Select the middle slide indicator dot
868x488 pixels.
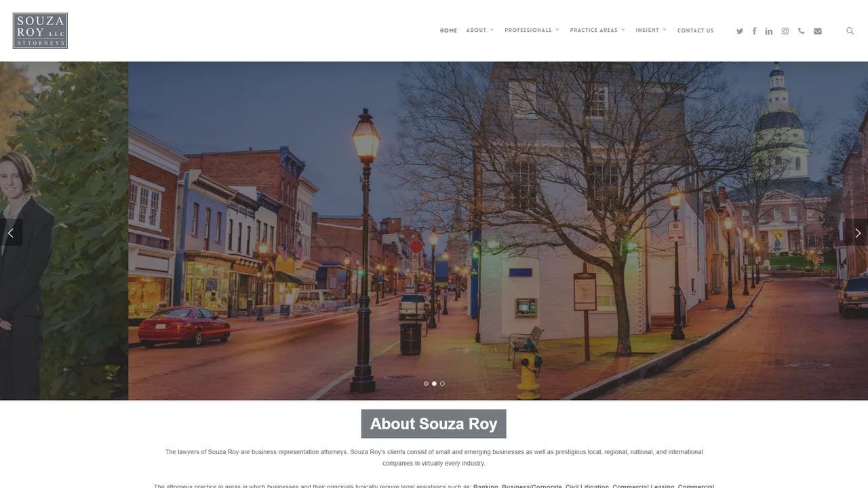pos(434,384)
